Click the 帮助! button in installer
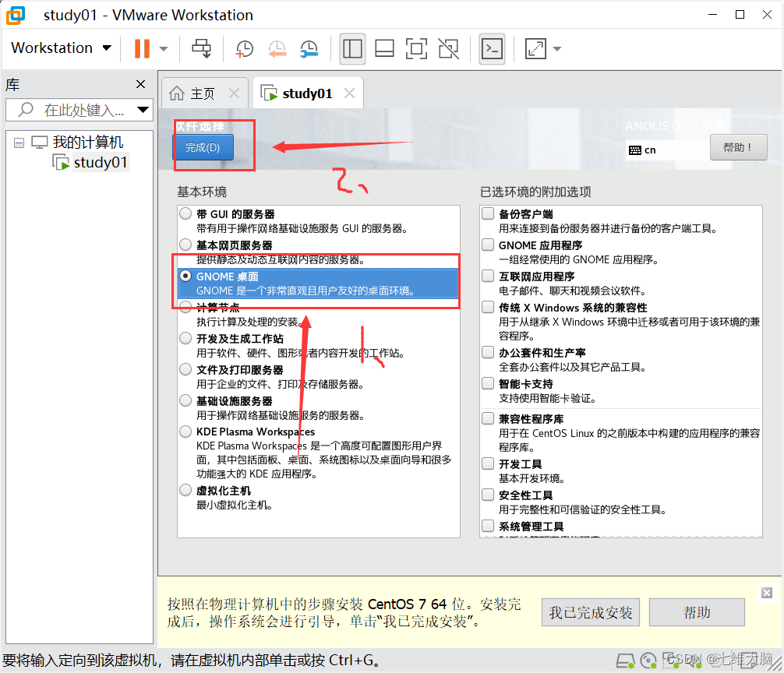The image size is (784, 673). click(738, 147)
